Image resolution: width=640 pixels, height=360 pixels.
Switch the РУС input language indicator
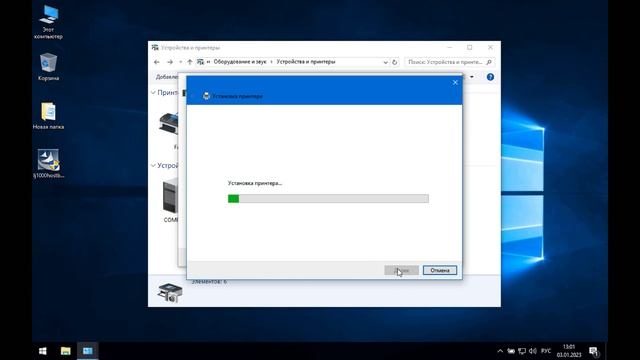(546, 351)
